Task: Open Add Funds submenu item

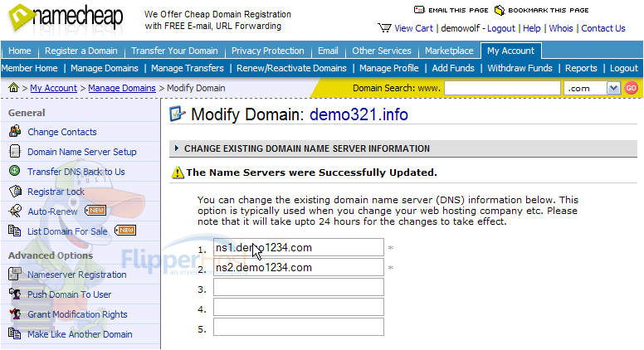Action: tap(453, 68)
